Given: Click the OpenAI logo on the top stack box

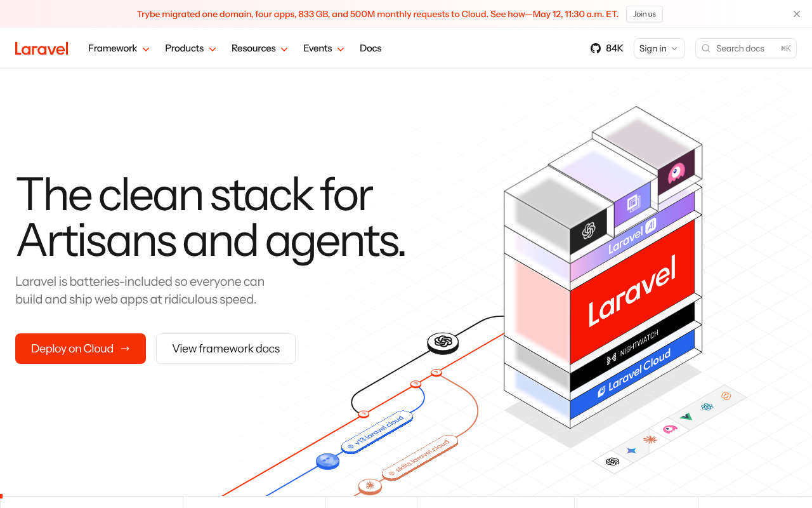Looking at the screenshot, I should coord(588,230).
